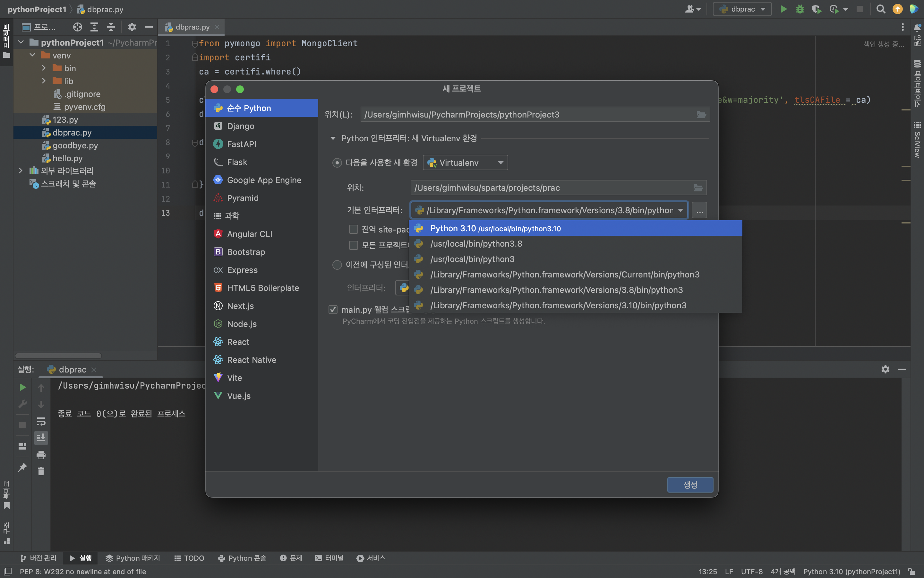Open run panel settings gear

pos(886,369)
